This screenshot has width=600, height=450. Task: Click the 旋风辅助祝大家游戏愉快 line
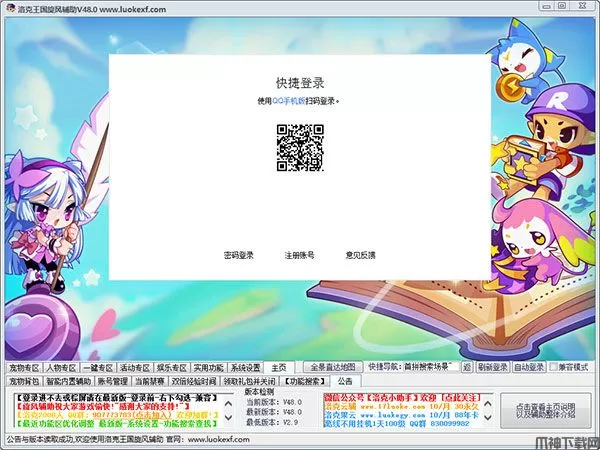click(103, 406)
